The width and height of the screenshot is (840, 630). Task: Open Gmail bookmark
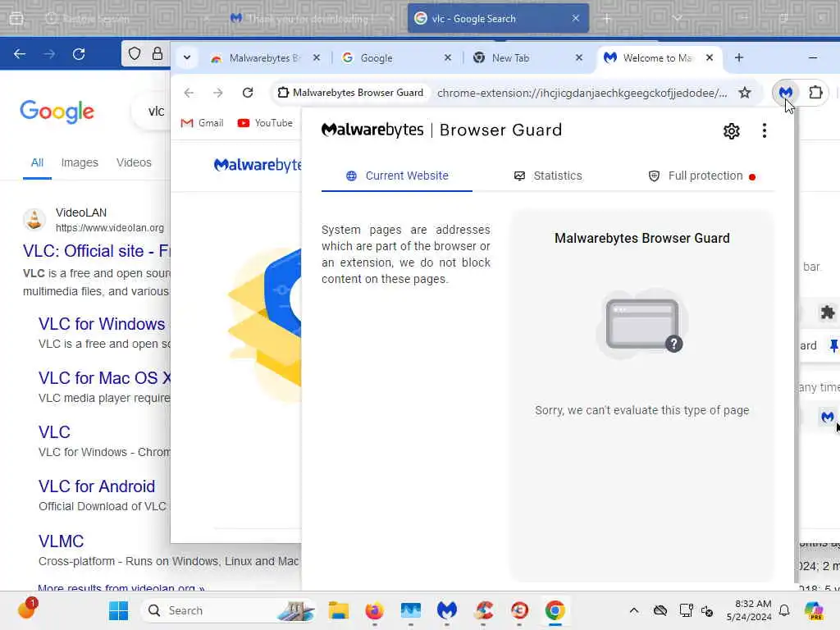coord(202,123)
